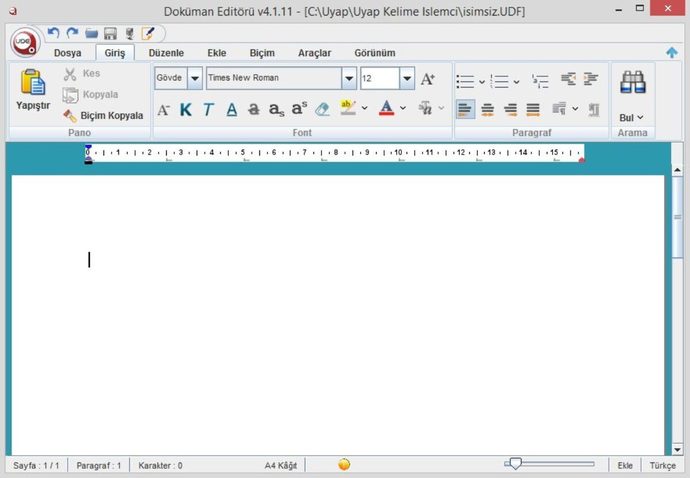This screenshot has width=690, height=478.
Task: Collapse ribbon with blue up arrow
Action: pyautogui.click(x=672, y=53)
